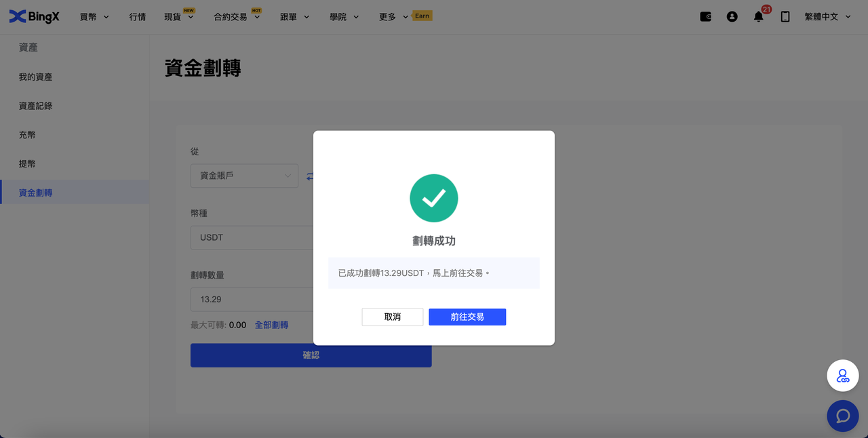Expand the 合約交易 menu
Viewport: 868px width, 438px height.
(x=237, y=16)
